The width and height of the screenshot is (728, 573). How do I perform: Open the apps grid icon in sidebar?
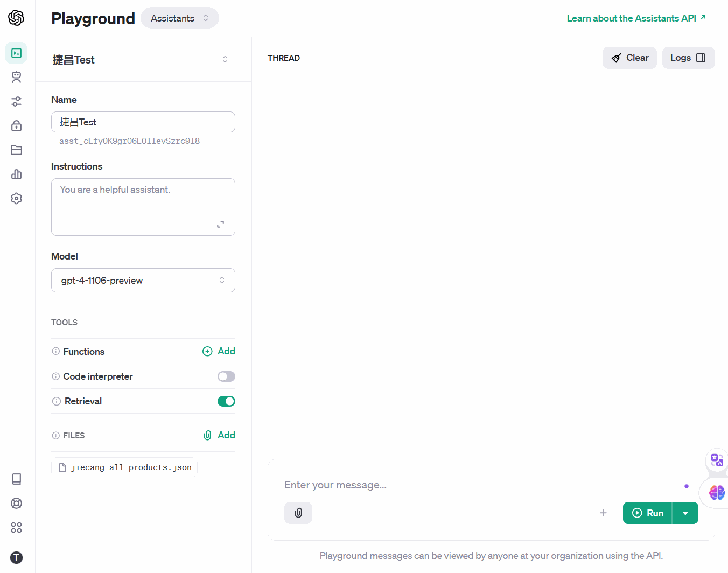[16, 527]
